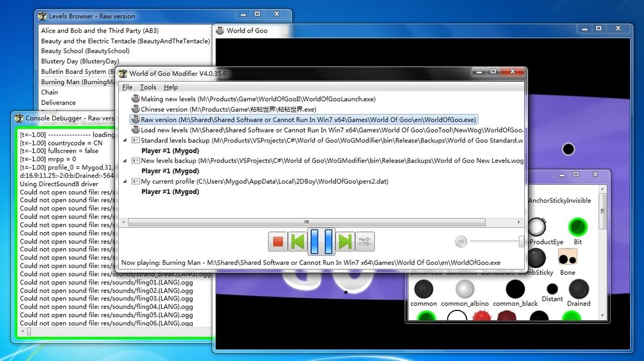This screenshot has width=644, height=361.
Task: Stop playback with the red stop button
Action: [x=278, y=242]
